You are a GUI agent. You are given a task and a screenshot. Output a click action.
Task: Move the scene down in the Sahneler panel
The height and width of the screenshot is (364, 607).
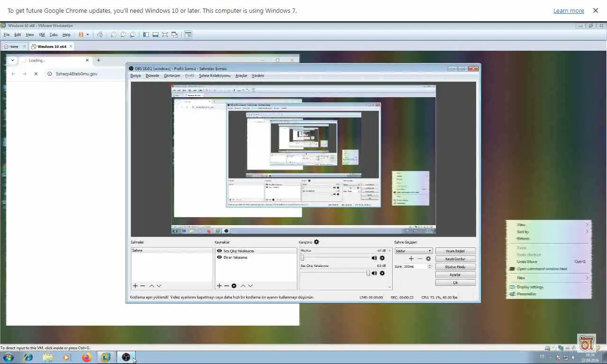[159, 286]
